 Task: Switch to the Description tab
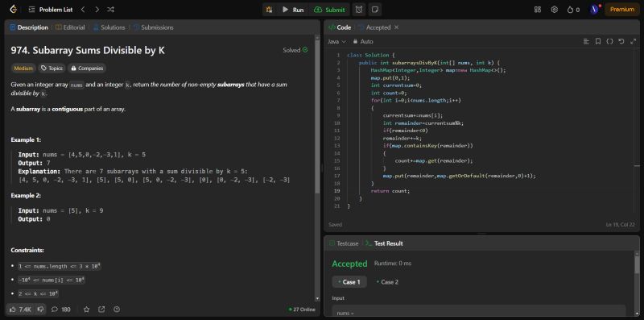pyautogui.click(x=29, y=27)
